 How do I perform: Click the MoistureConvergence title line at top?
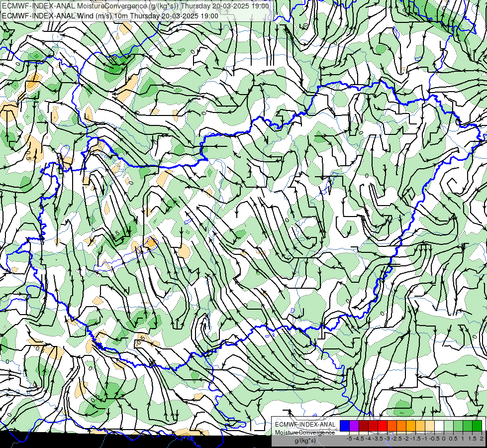(x=135, y=6)
